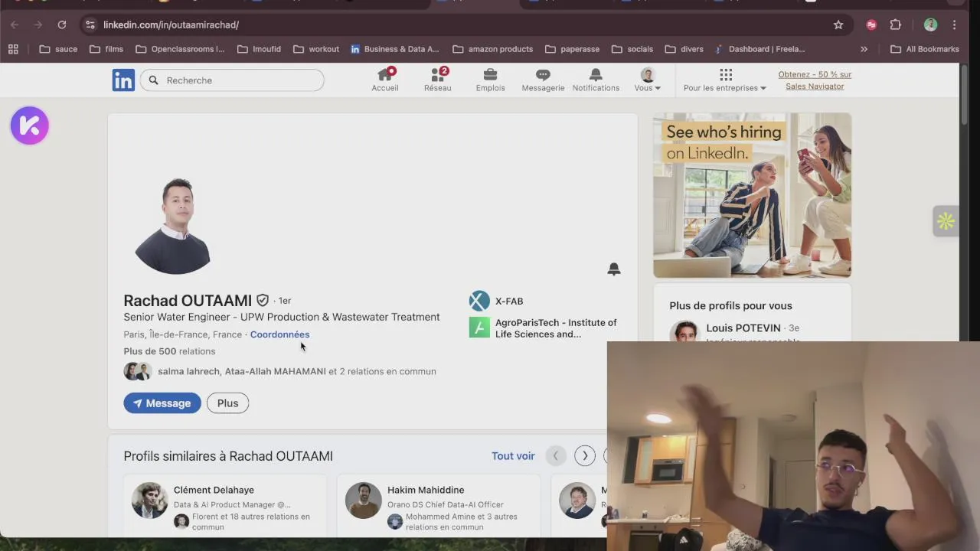This screenshot has height=551, width=980.
Task: Open films bookmarks folder
Action: (106, 49)
